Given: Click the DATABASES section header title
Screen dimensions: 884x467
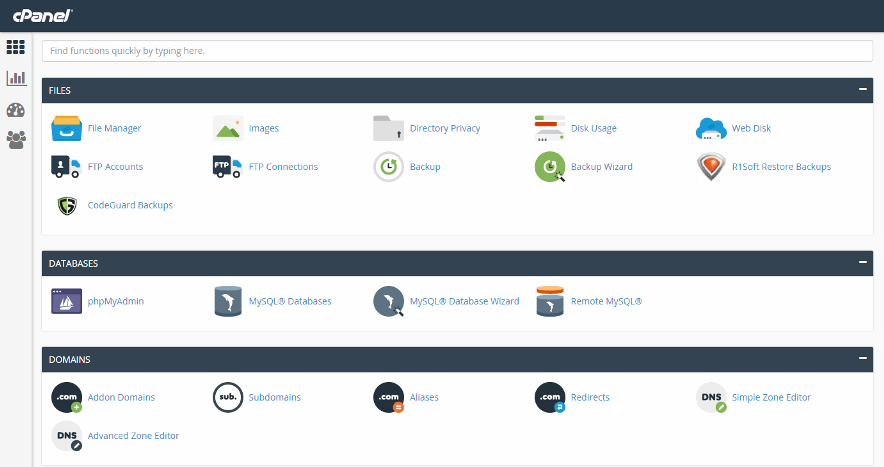Looking at the screenshot, I should [x=73, y=263].
